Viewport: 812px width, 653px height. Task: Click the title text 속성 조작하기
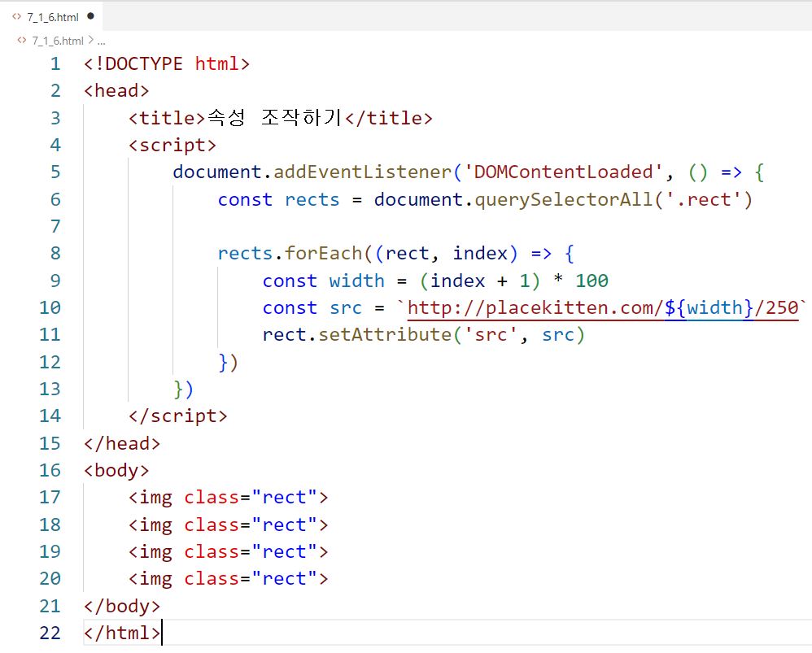[274, 118]
